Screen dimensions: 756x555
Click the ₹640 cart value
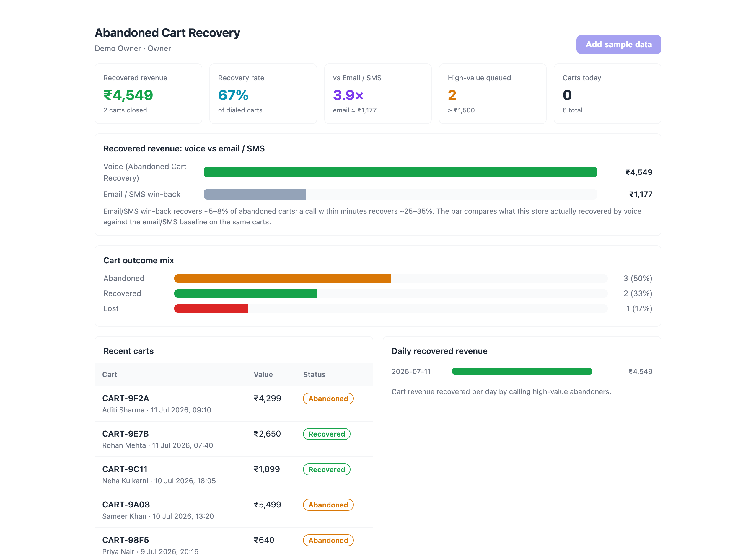[x=264, y=540]
